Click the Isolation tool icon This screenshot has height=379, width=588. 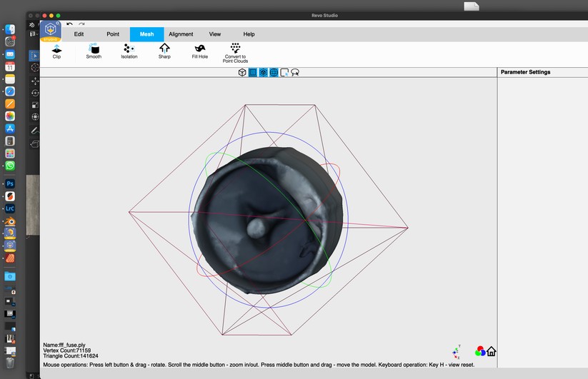129,49
